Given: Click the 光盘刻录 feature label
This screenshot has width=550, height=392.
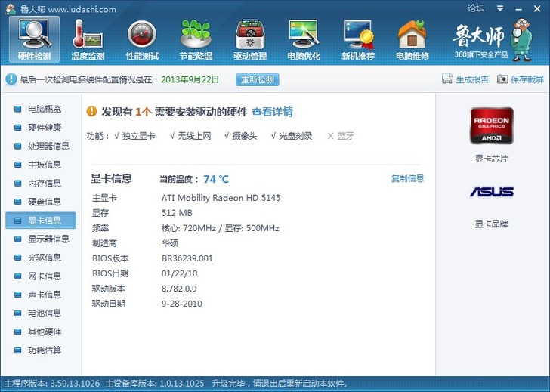Looking at the screenshot, I should (295, 136).
